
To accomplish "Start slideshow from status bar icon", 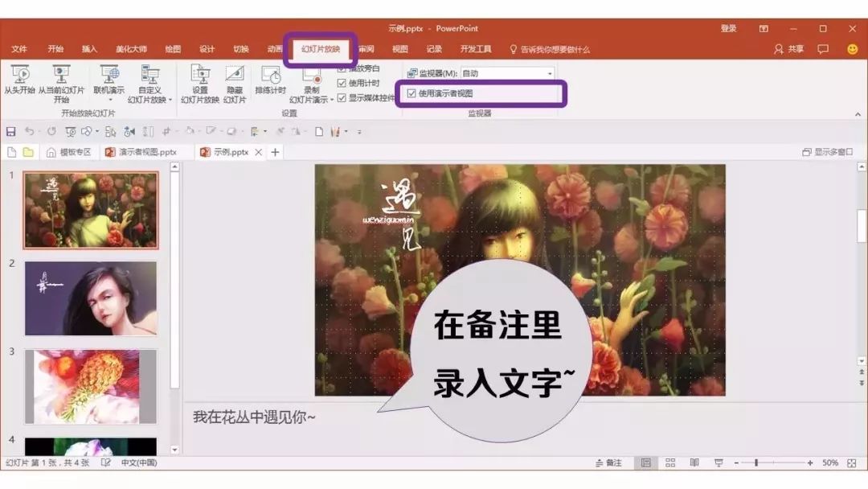I will click(x=719, y=463).
